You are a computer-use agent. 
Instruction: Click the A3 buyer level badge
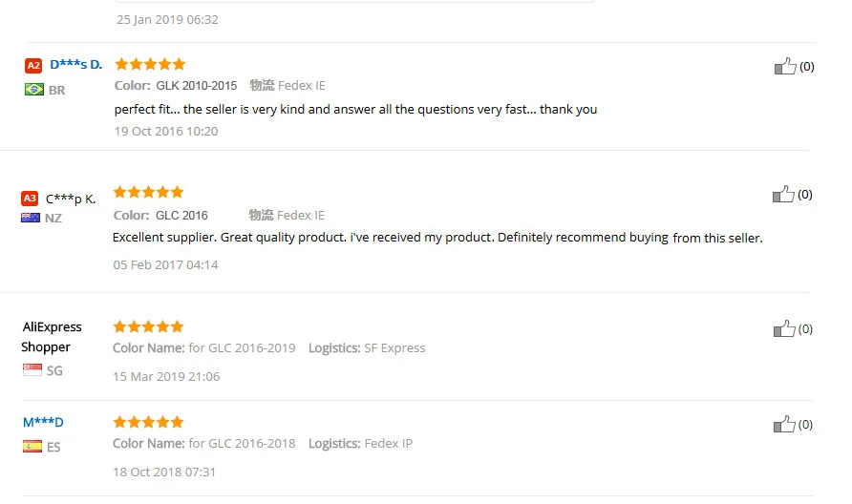[x=30, y=199]
